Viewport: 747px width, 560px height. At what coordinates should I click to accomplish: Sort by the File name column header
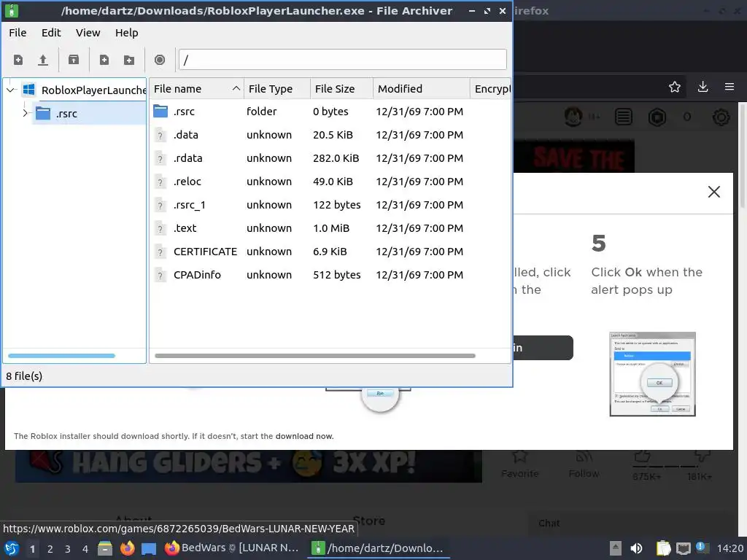point(196,89)
